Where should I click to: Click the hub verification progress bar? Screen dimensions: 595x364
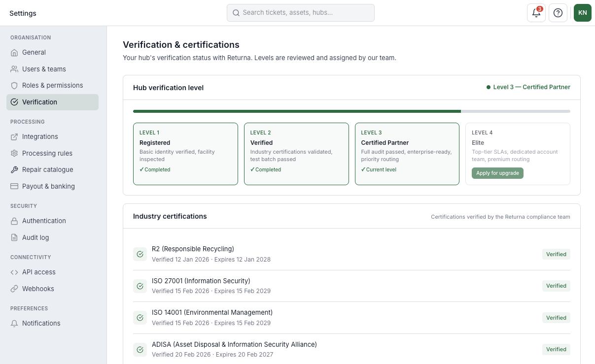[x=351, y=111]
